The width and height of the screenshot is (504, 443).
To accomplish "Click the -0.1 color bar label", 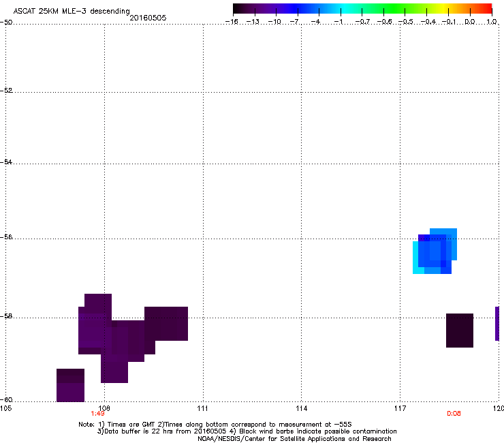I will click(x=449, y=22).
